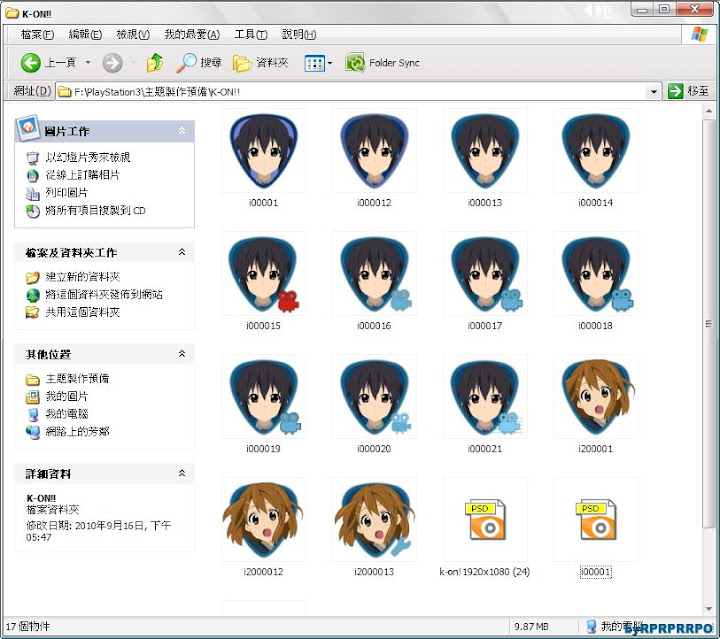Open the Back button history dropdown
The height and width of the screenshot is (639, 720).
(x=88, y=63)
